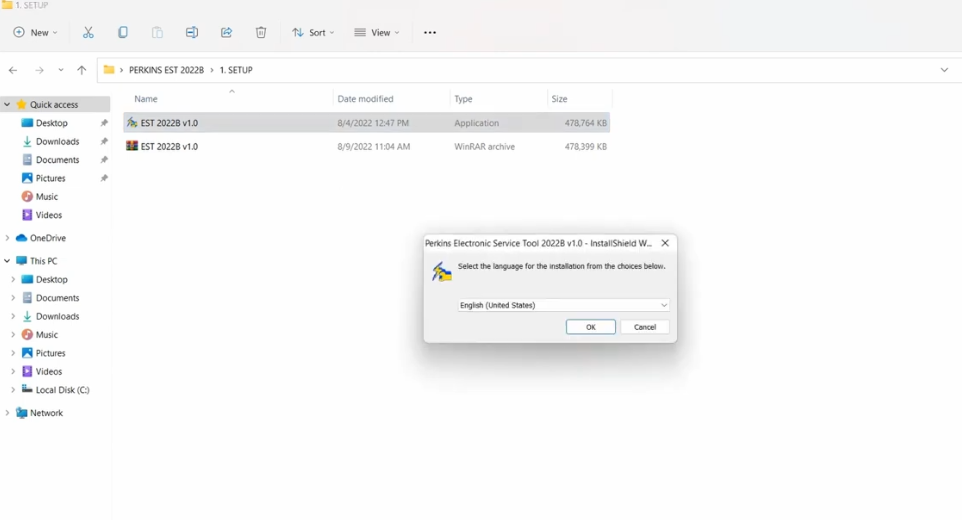The width and height of the screenshot is (962, 520).
Task: Open the New item dropdown
Action: (36, 32)
